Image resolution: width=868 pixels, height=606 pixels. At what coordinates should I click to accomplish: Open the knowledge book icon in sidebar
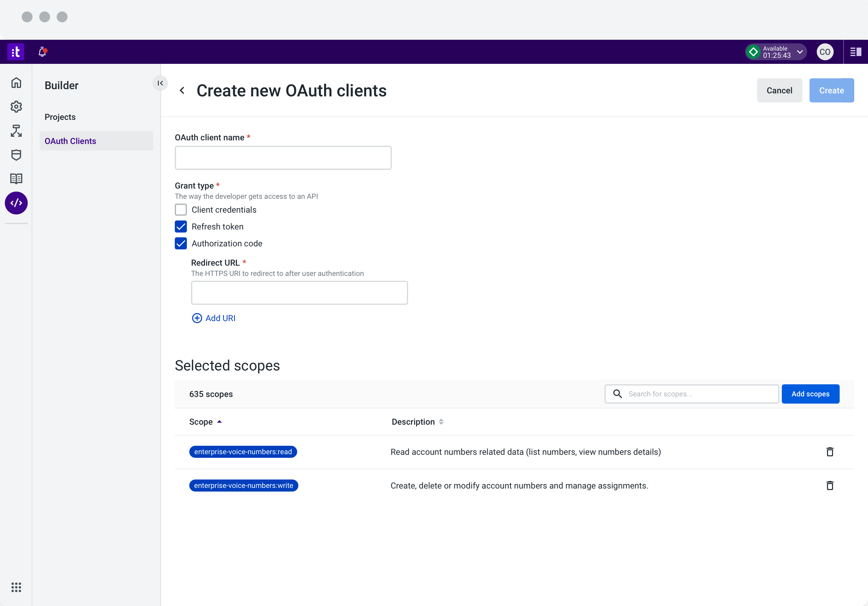[16, 179]
